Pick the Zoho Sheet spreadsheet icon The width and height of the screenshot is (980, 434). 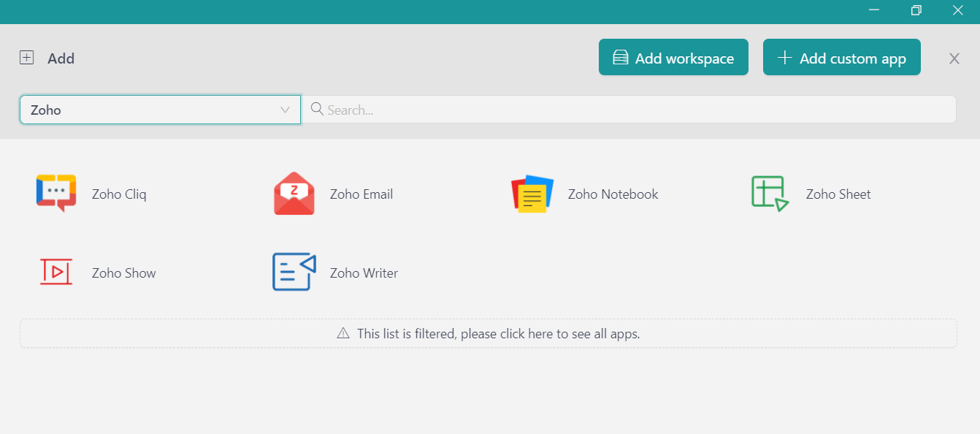(x=770, y=194)
